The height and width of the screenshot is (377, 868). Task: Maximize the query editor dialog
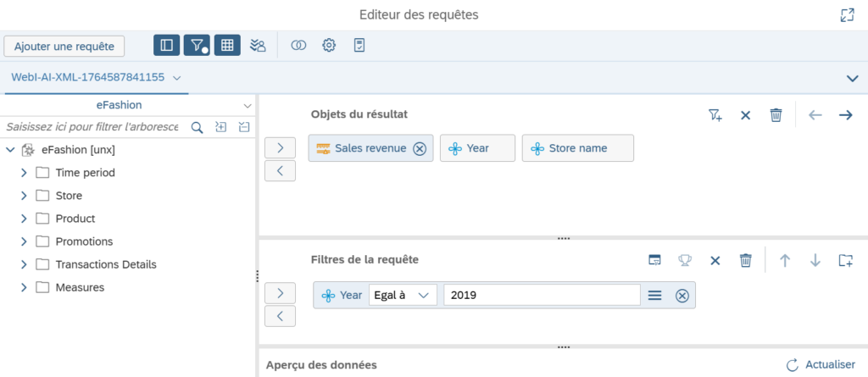(x=848, y=15)
